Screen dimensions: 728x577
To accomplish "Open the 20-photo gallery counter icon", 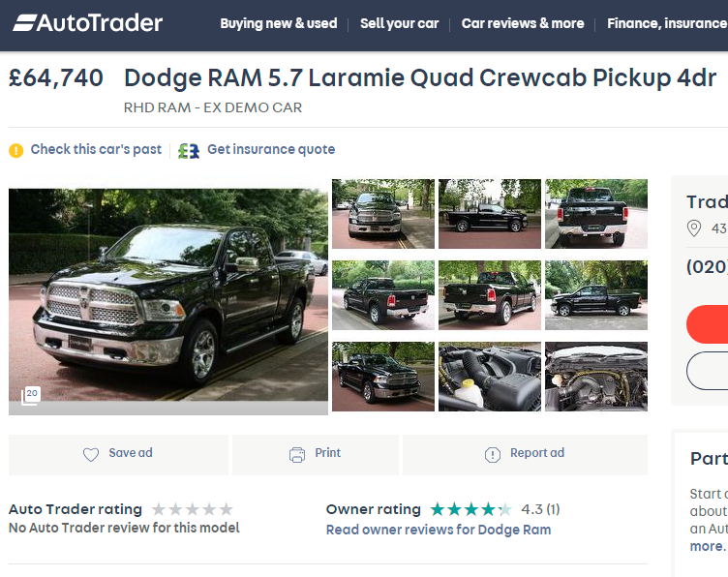I will pos(31,396).
